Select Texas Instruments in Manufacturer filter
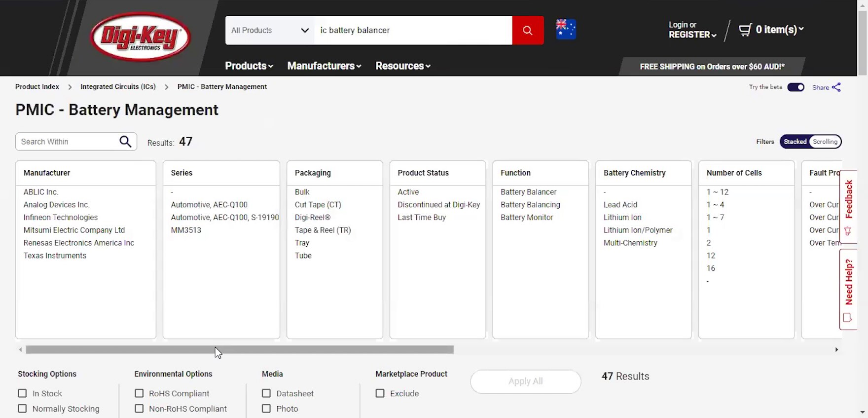The image size is (868, 418). [x=55, y=256]
